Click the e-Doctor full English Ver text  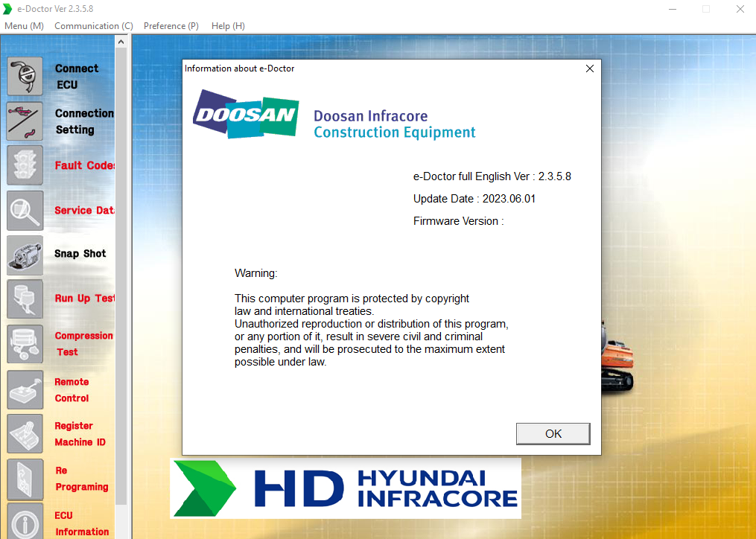492,176
